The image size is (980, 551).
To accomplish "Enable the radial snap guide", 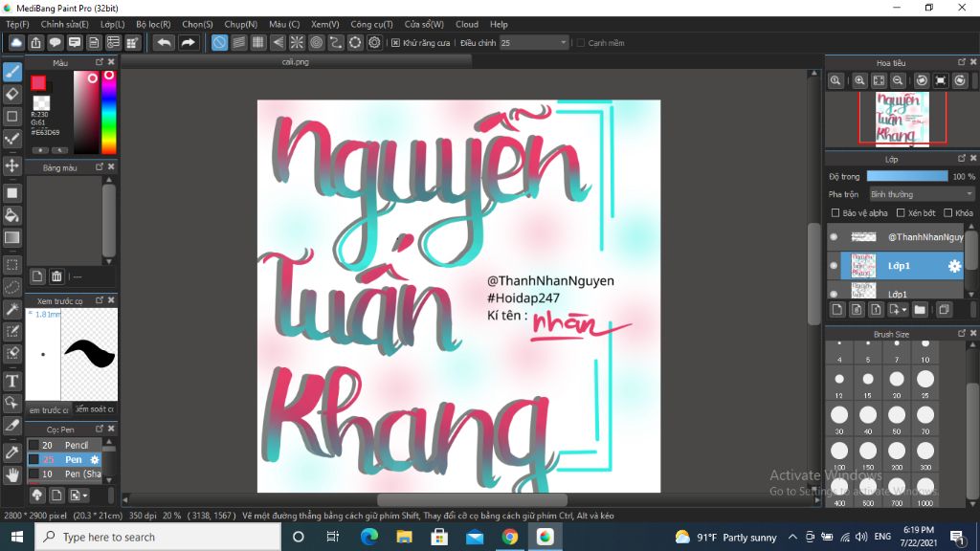I will (297, 42).
